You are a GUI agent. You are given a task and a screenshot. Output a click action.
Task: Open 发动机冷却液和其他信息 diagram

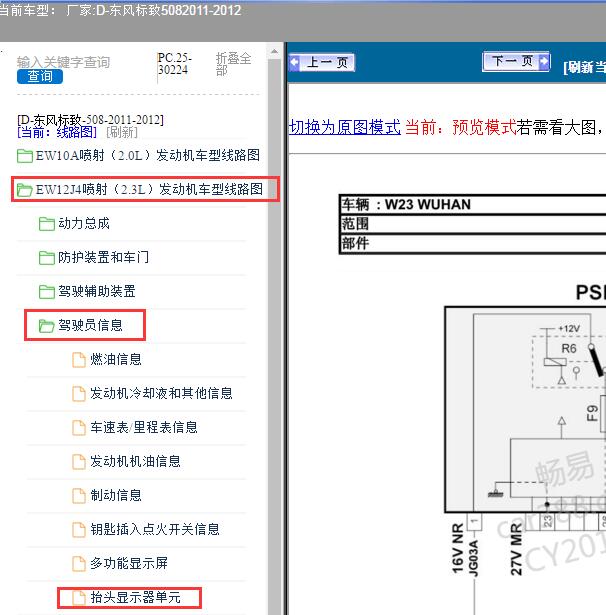pyautogui.click(x=153, y=393)
